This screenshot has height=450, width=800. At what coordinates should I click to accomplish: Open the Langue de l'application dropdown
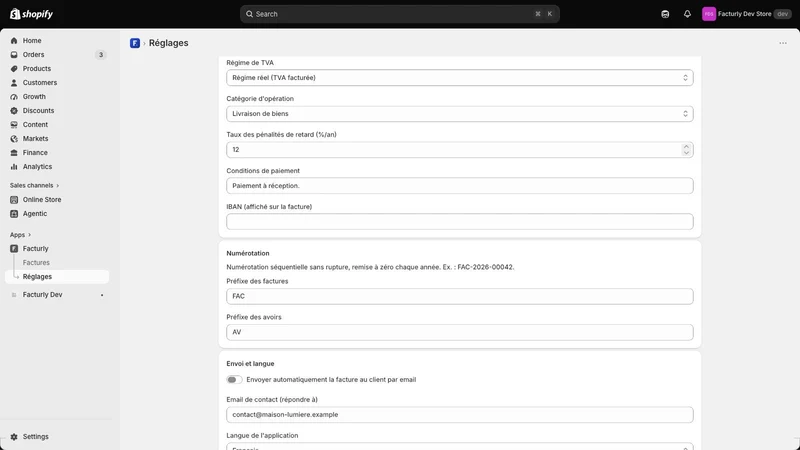click(x=460, y=447)
